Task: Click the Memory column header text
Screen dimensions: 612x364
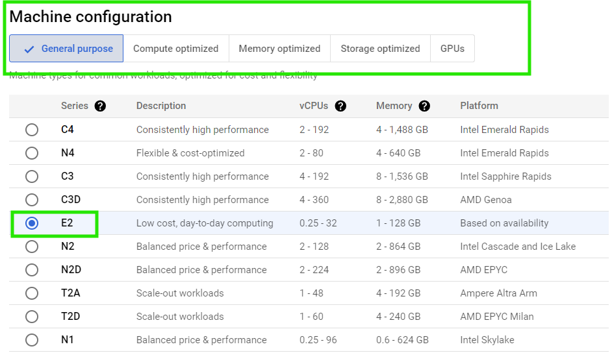Action: [394, 106]
